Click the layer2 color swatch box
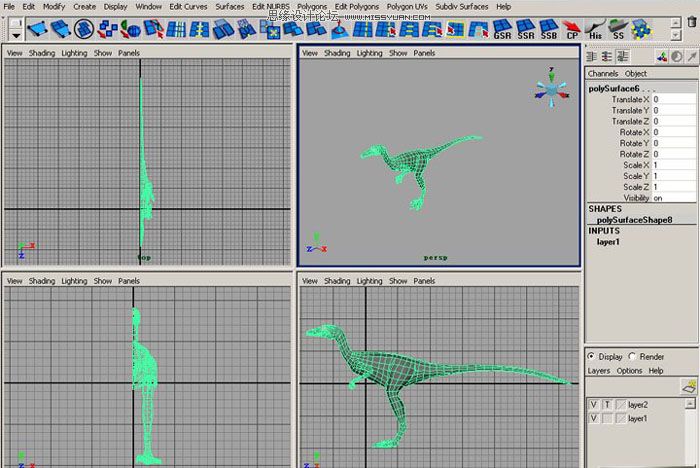The image size is (700, 468). [618, 405]
